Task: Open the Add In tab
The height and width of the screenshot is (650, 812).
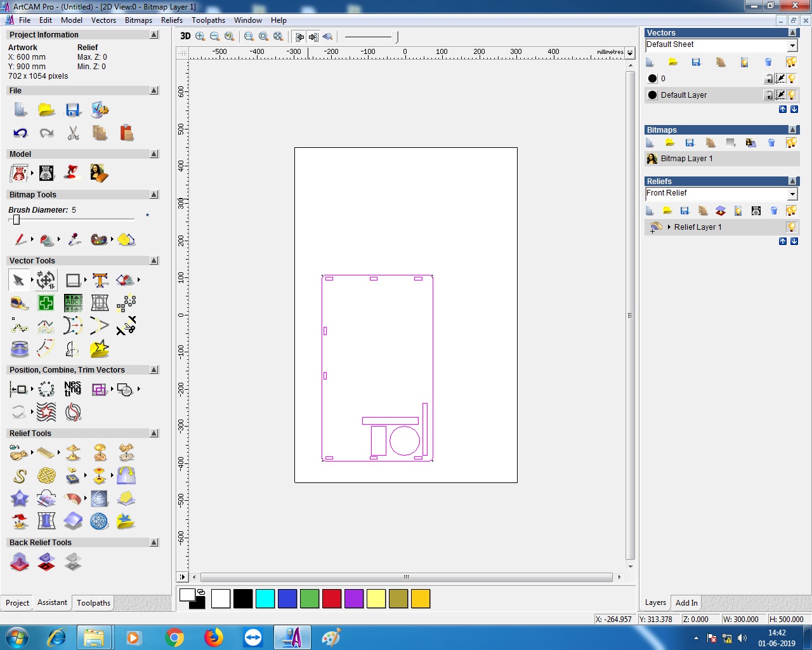Action: point(686,603)
